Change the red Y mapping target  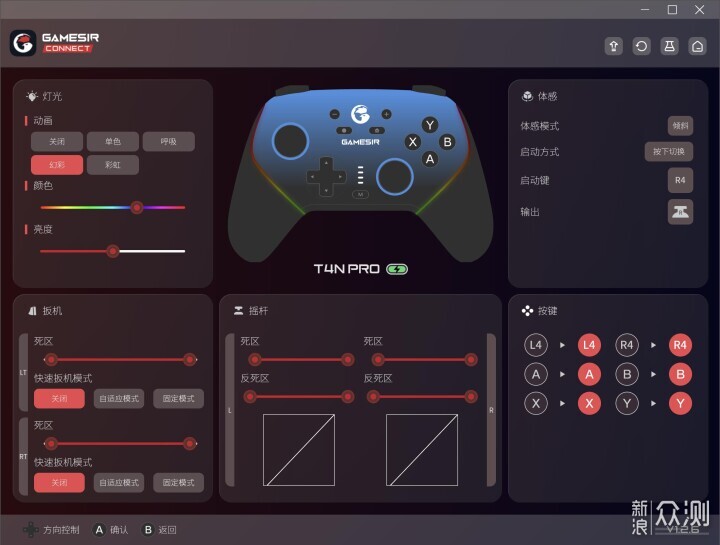pyautogui.click(x=680, y=404)
